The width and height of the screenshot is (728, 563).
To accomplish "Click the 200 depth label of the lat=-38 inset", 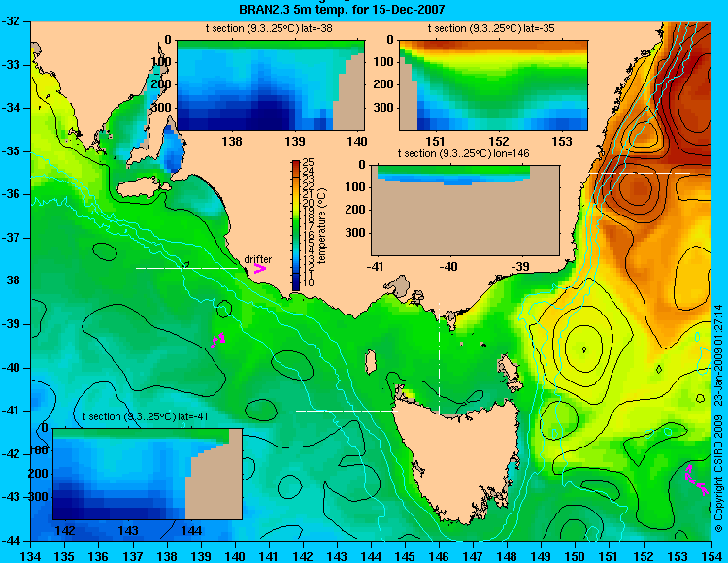I will [162, 84].
